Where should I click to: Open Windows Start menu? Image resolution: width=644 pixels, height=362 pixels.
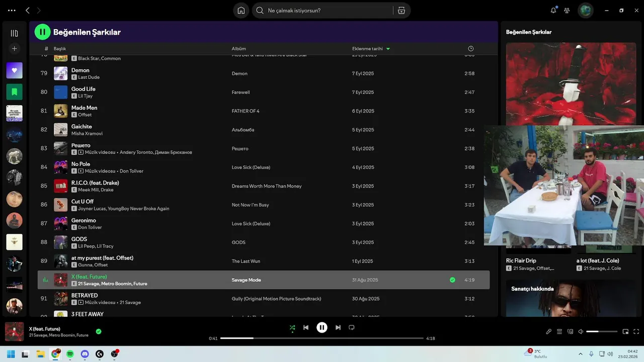[11, 354]
